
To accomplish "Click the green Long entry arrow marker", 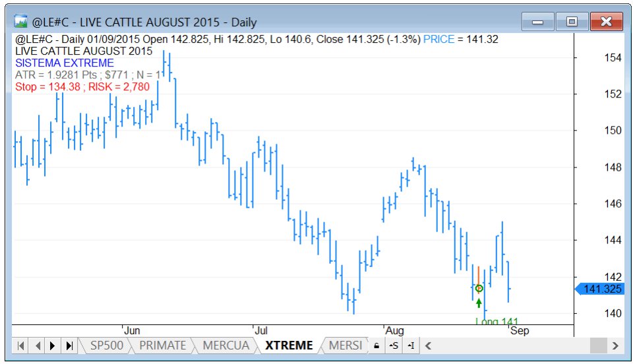I will pyautogui.click(x=479, y=303).
